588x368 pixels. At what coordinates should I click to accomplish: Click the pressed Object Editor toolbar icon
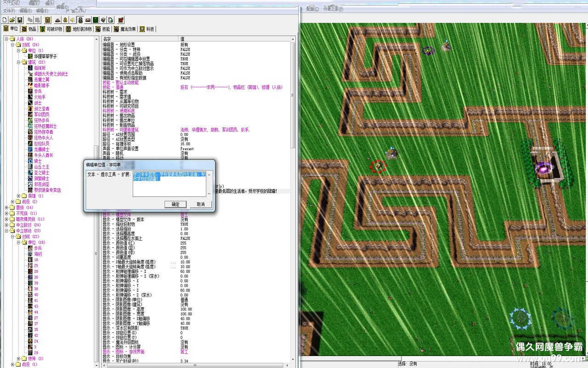(x=80, y=20)
